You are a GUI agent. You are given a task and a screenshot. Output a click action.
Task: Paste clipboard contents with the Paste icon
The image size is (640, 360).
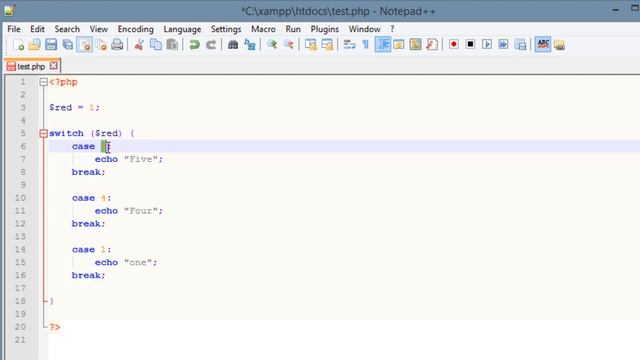point(172,44)
